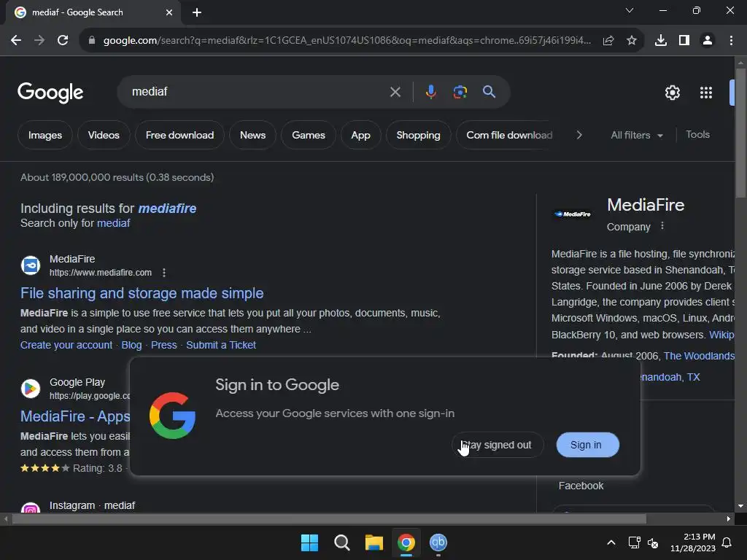Screen dimensions: 747x560
Task: Open Chrome downloads icon
Action: click(661, 41)
